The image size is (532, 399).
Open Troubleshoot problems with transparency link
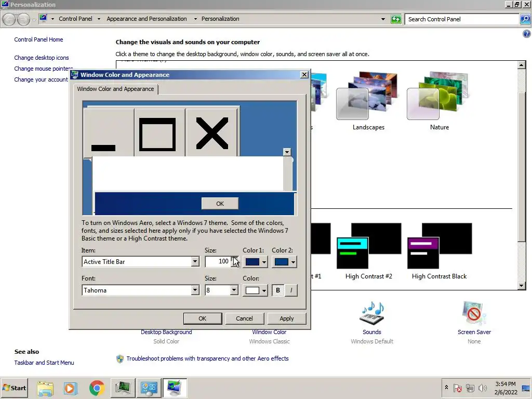click(207, 358)
